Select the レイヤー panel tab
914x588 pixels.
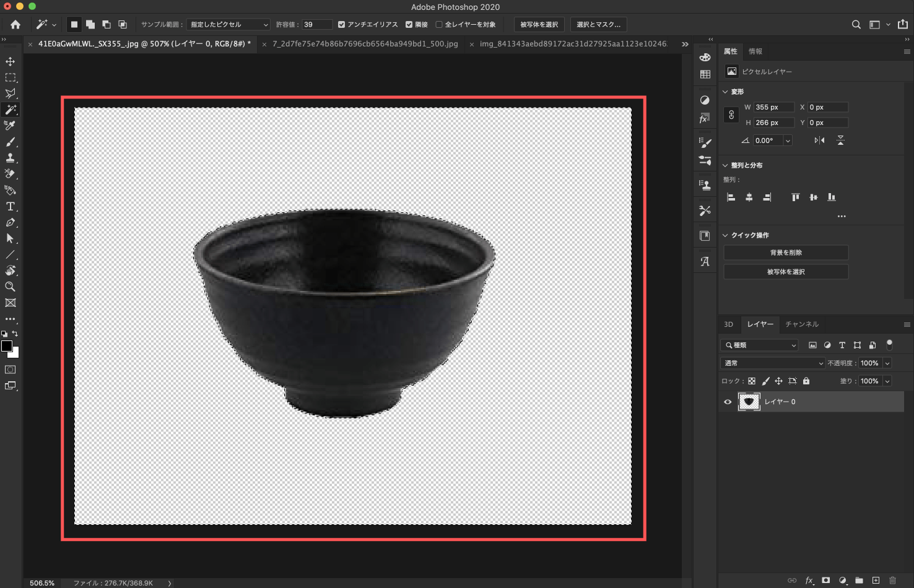[x=760, y=324]
